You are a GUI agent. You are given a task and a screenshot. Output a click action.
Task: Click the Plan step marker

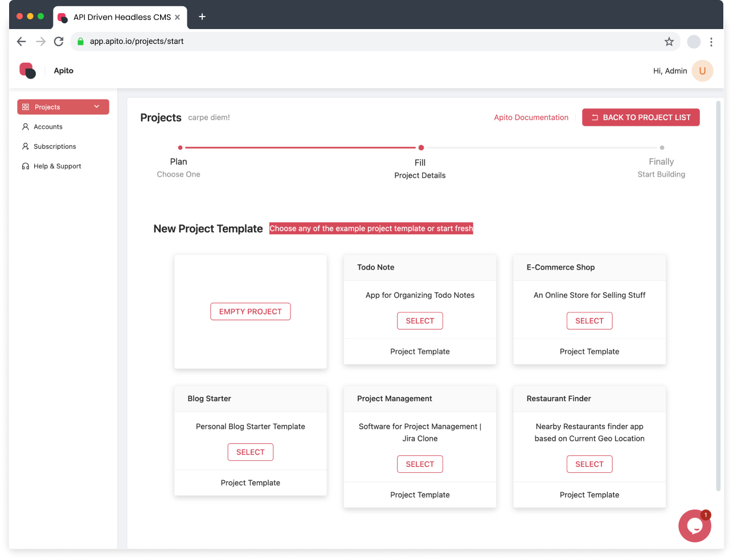pos(181,148)
